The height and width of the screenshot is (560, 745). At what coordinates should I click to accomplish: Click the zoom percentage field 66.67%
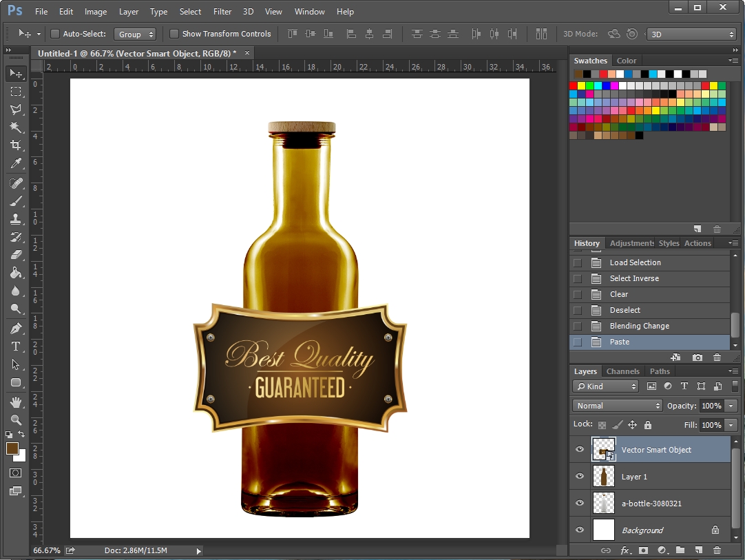(x=47, y=550)
